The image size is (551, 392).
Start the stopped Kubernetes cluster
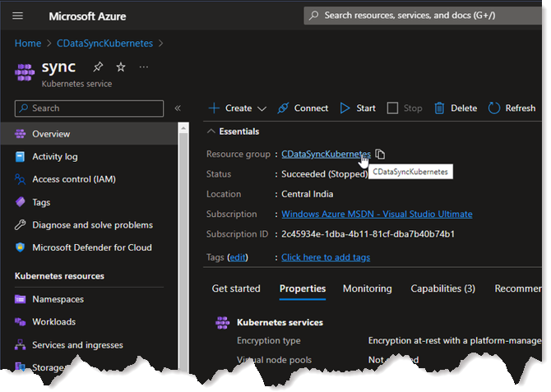point(358,108)
